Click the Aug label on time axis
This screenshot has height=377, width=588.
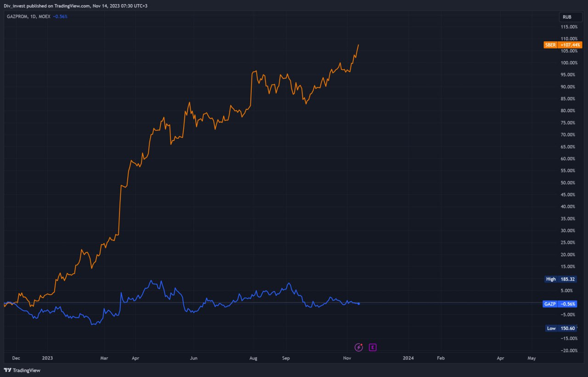(254, 357)
